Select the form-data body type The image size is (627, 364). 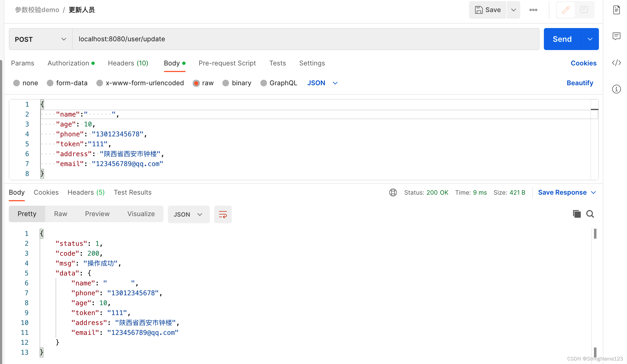(50, 83)
